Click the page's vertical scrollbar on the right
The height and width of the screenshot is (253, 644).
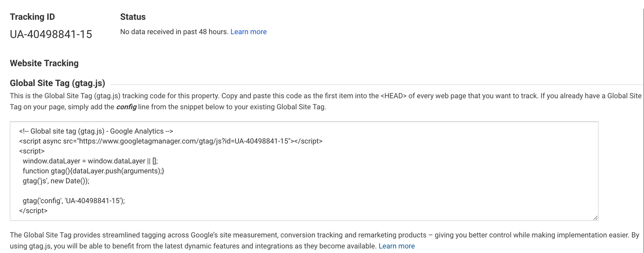point(643,129)
